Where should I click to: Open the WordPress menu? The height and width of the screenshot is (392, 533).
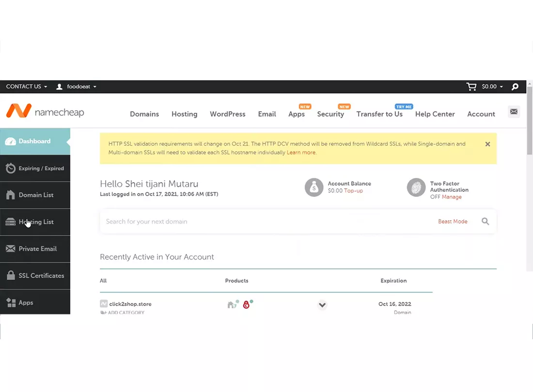[x=227, y=114]
